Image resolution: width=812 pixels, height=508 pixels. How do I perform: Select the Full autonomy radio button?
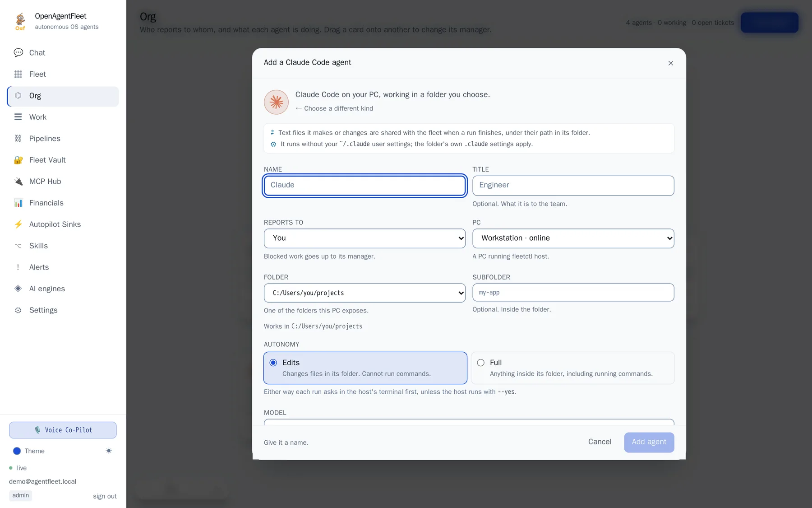point(481,363)
